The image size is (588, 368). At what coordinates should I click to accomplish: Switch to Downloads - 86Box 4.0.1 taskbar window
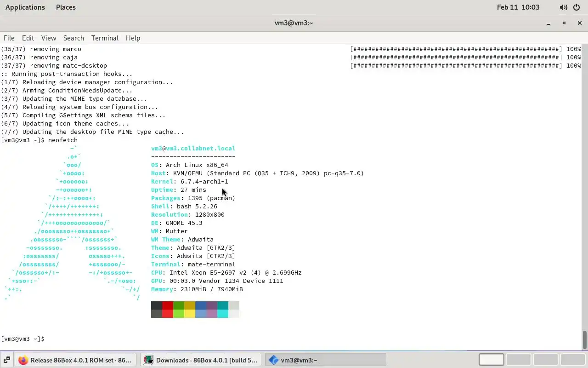201,360
